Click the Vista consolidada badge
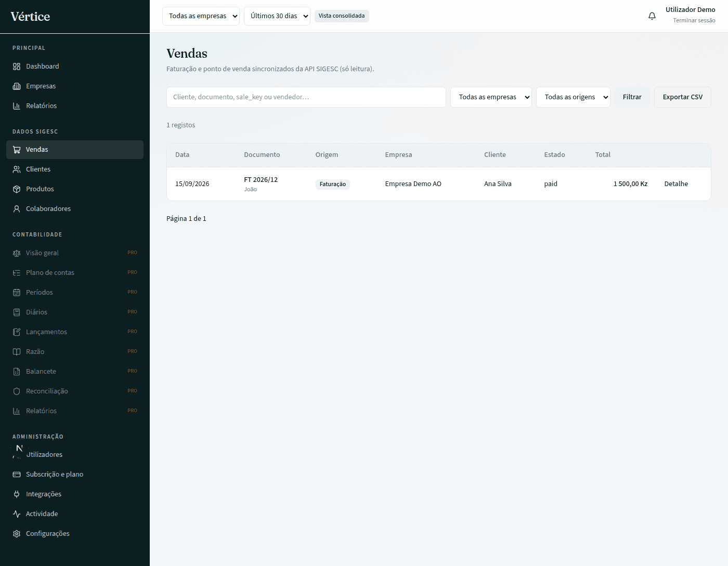This screenshot has height=566, width=728. 342,16
